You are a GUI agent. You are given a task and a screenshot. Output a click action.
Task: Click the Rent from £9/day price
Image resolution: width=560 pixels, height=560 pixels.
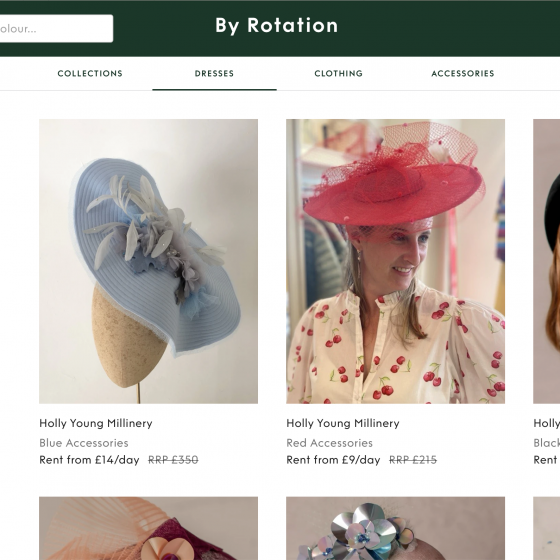click(333, 460)
